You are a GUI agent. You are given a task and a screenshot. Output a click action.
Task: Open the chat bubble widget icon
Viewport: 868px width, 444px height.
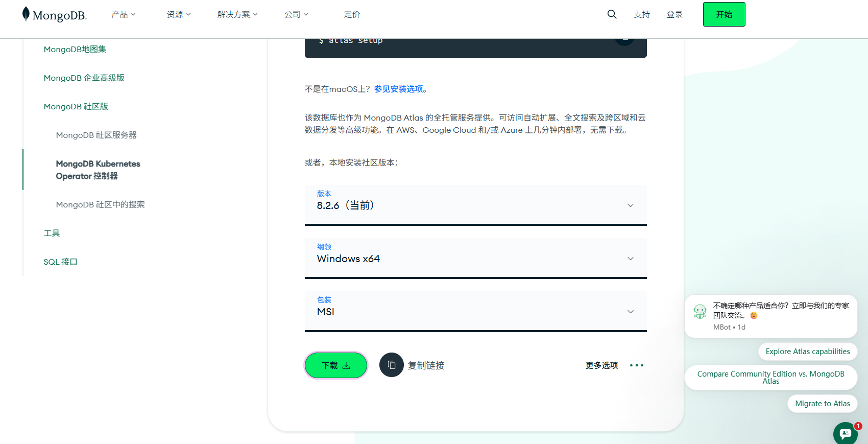pyautogui.click(x=845, y=433)
